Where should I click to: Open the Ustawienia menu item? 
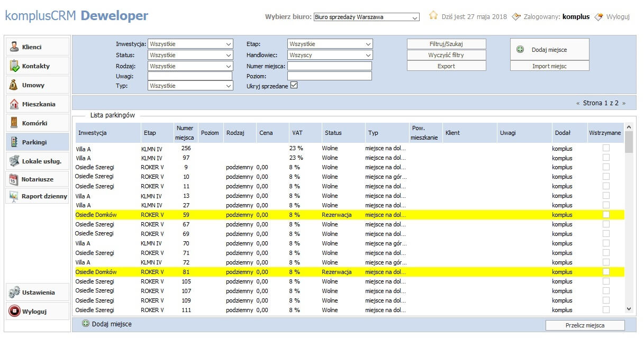(38, 292)
